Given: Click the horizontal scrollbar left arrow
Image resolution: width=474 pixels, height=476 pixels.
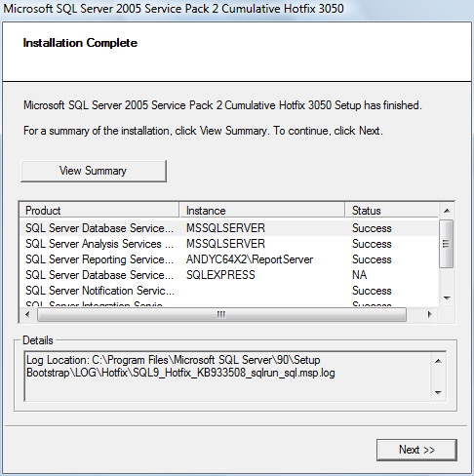Looking at the screenshot, I should coord(27,314).
